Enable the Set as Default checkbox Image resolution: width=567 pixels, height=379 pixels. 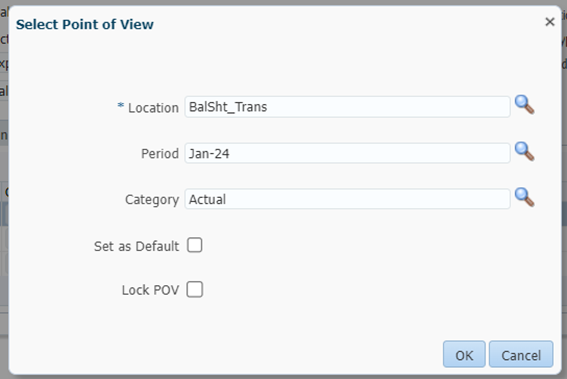coord(195,245)
